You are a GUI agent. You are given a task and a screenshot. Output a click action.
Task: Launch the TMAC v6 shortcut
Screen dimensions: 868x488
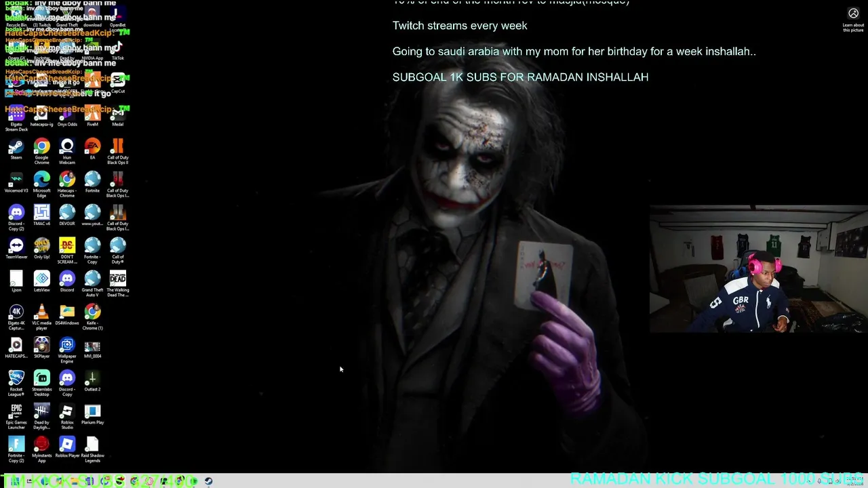(x=42, y=216)
